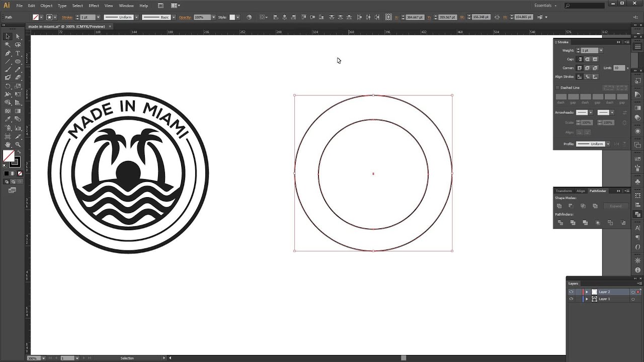Switch to the Align tab

pyautogui.click(x=581, y=191)
